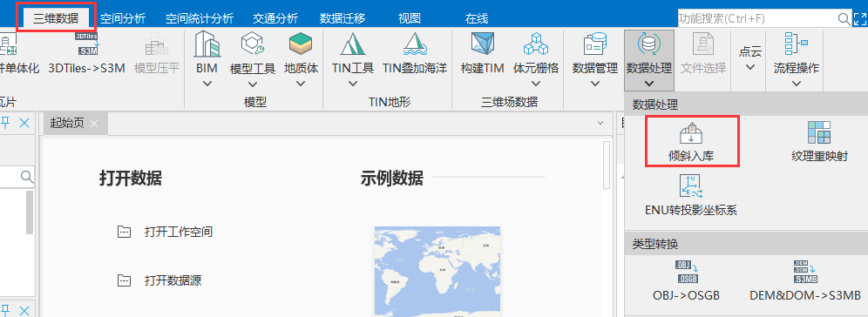Open the document tab list chevron
The height and width of the screenshot is (317, 868).
(600, 122)
